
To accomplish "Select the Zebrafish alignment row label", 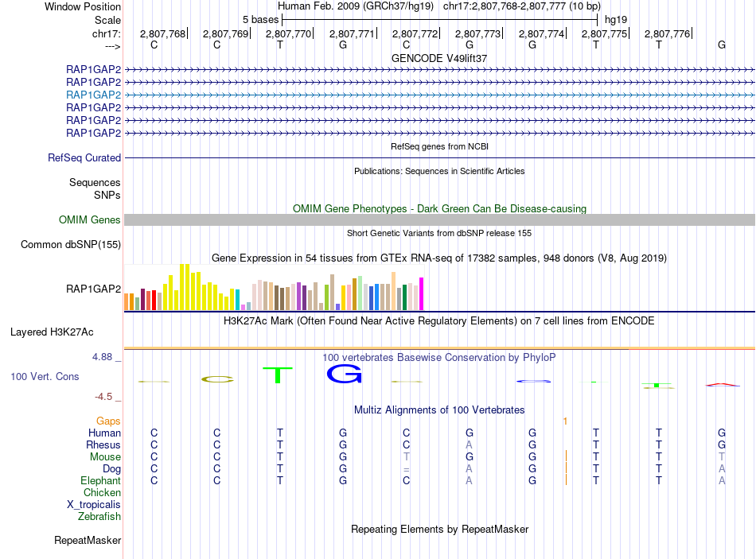I will pyautogui.click(x=99, y=517).
